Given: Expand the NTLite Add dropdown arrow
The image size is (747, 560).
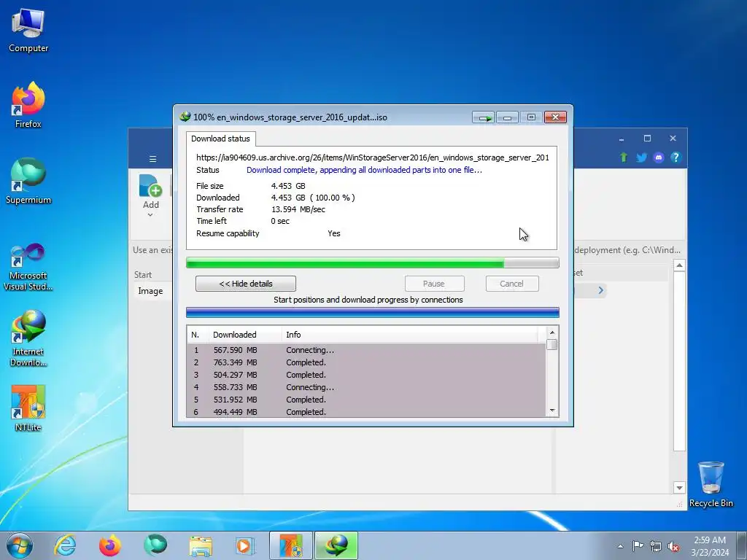Looking at the screenshot, I should (x=150, y=215).
